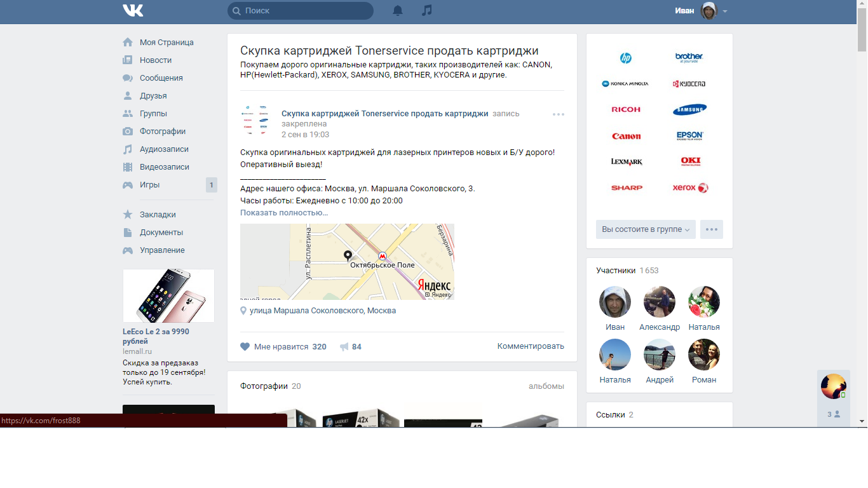Open member Иван's avatar
Viewport: 868px width, 488px height.
coord(615,302)
